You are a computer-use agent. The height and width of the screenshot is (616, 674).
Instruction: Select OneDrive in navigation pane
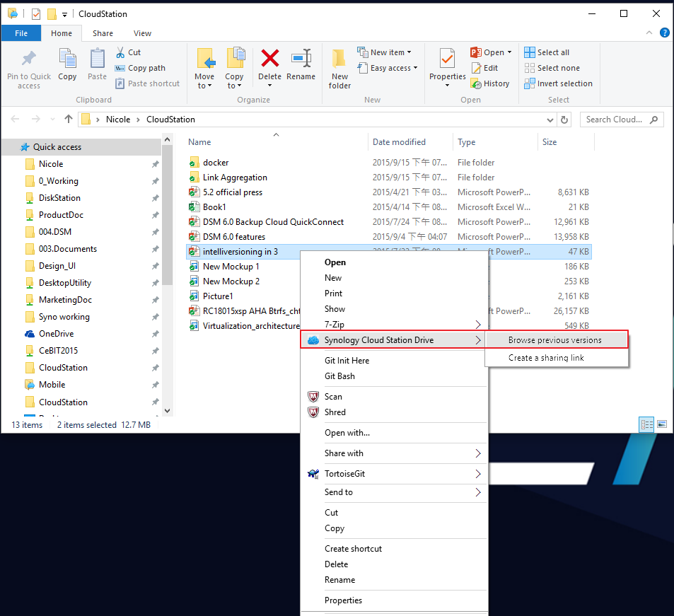point(57,334)
